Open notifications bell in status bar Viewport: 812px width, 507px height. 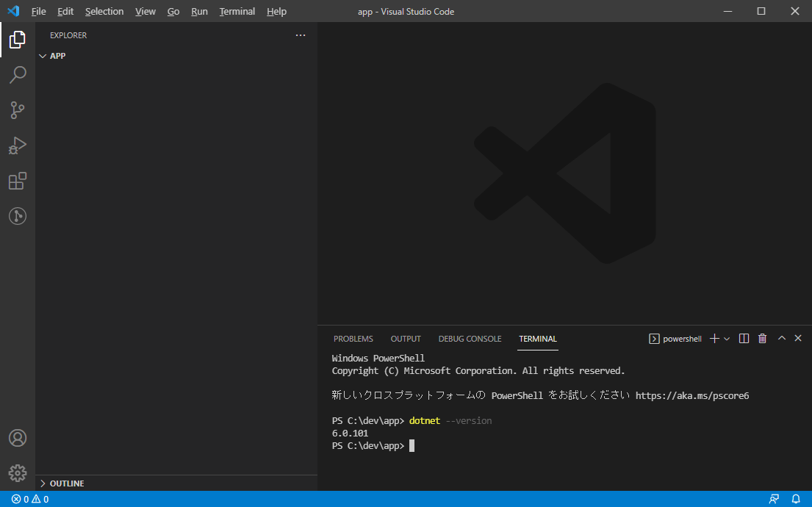(x=796, y=499)
